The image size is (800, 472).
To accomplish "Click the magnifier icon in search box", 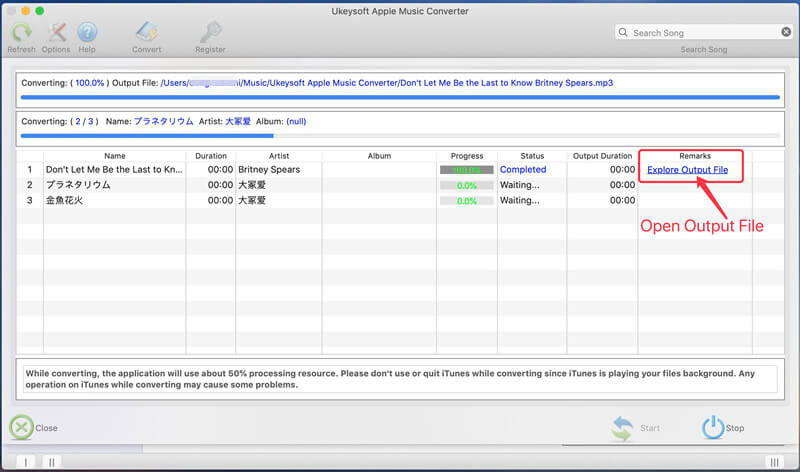I will tap(623, 32).
